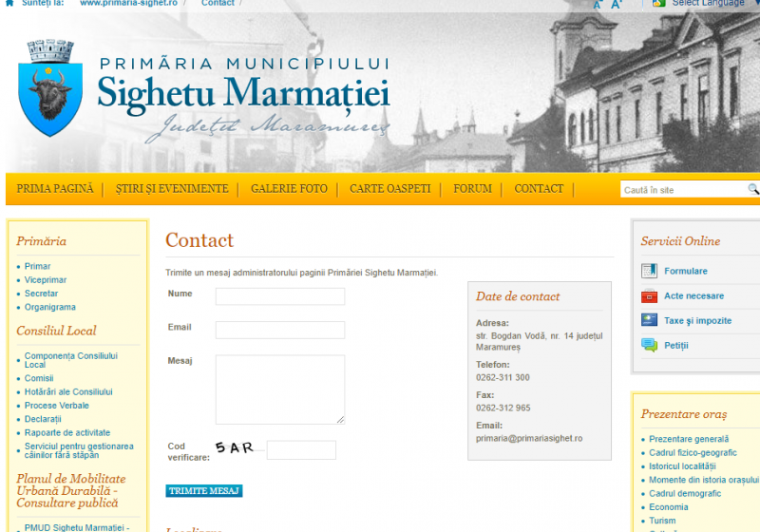The image size is (760, 532).
Task: Click the search magnifier icon
Action: pyautogui.click(x=753, y=189)
